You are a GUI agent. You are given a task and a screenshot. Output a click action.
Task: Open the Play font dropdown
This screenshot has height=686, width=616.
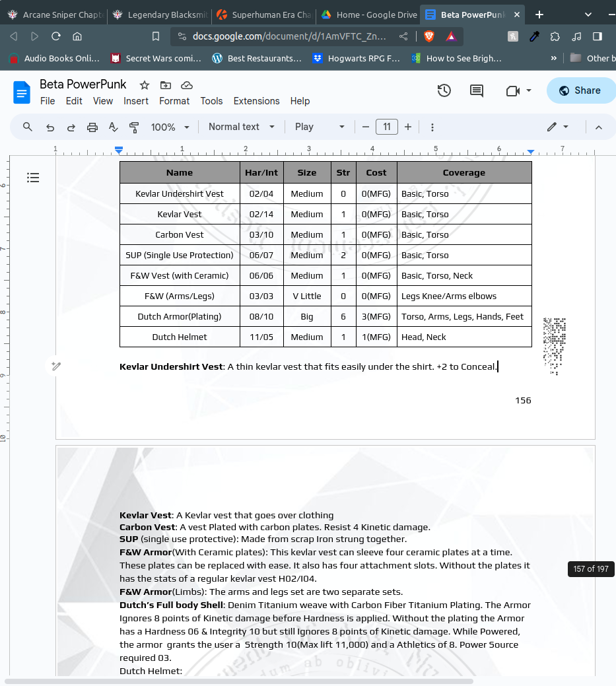(x=320, y=127)
